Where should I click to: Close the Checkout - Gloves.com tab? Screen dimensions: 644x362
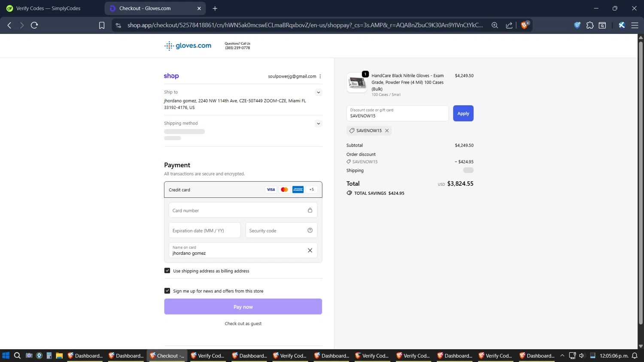[x=199, y=8]
